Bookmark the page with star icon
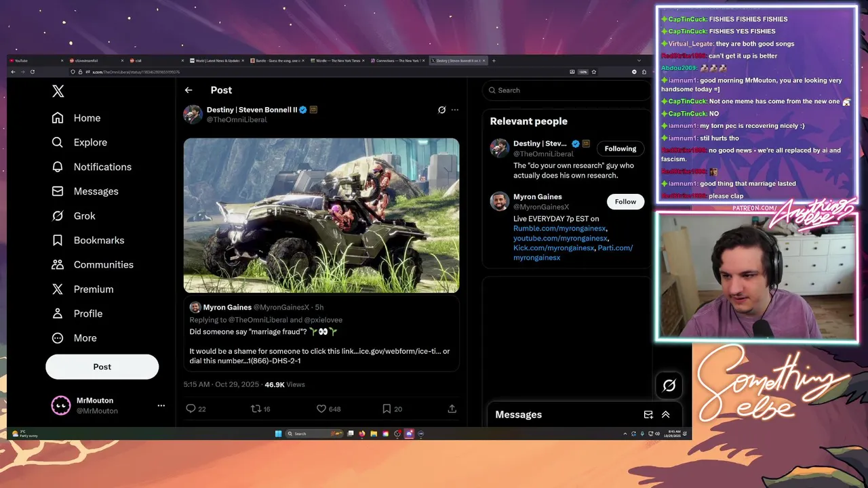This screenshot has height=488, width=868. (594, 72)
